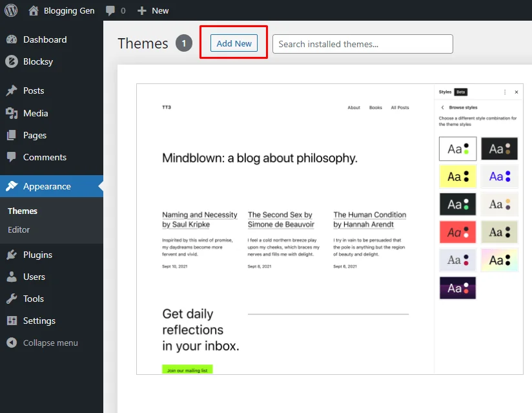Click the Plugins plug icon
This screenshot has width=532, height=413.
(12, 255)
